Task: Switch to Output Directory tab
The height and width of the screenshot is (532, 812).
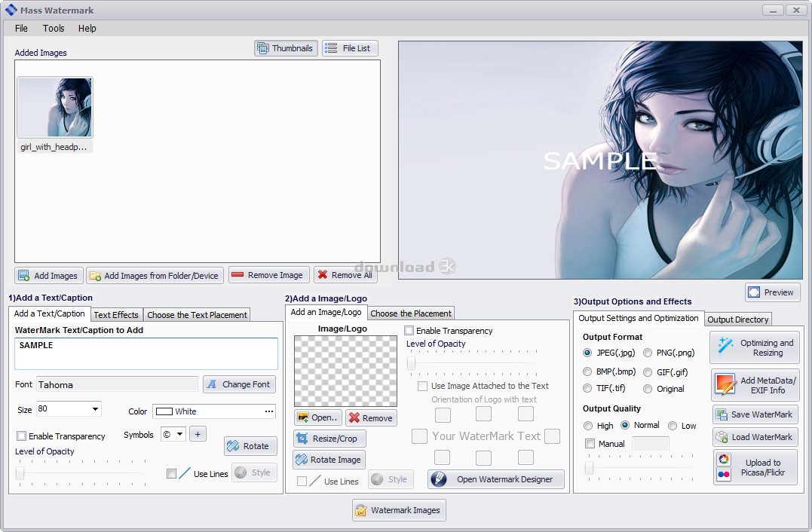Action: point(737,320)
